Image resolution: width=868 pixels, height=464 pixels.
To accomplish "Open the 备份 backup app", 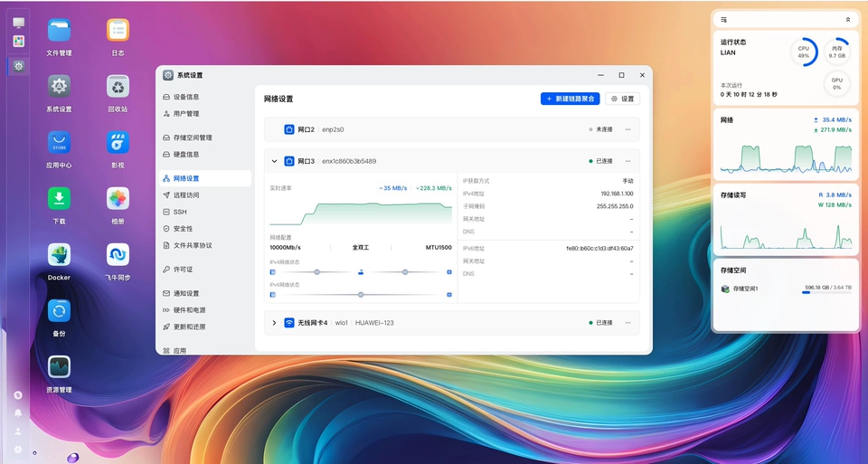I will point(59,311).
